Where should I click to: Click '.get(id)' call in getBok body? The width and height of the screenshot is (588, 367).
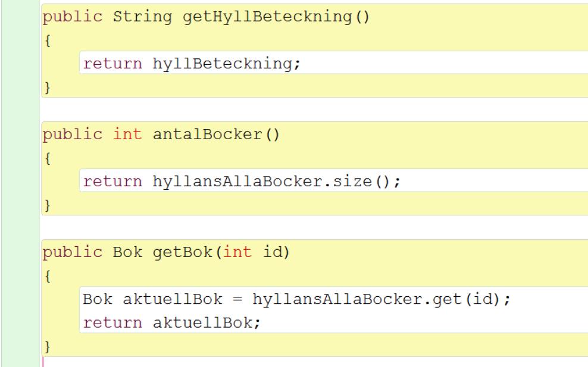click(x=461, y=299)
